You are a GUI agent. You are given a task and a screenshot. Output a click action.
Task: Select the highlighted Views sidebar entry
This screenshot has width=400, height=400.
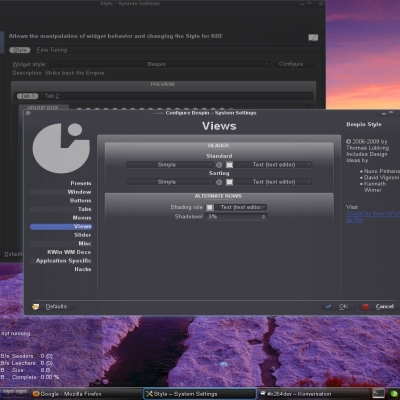click(61, 227)
